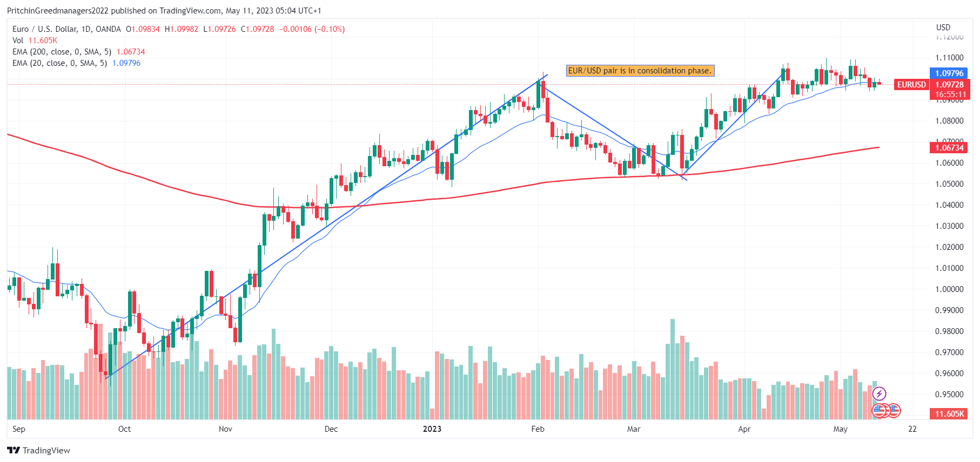Click the blue 1.09796 price axis label

click(x=949, y=73)
